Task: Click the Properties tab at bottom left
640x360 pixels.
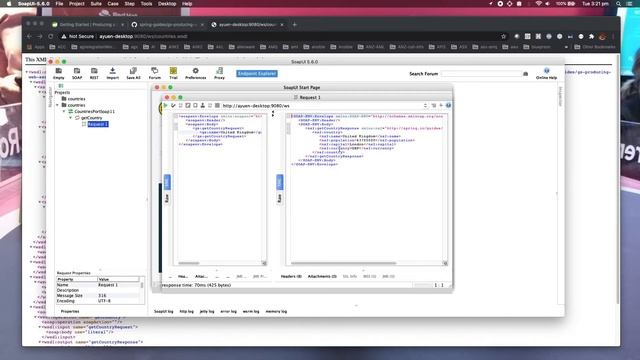Action: pyautogui.click(x=70, y=311)
